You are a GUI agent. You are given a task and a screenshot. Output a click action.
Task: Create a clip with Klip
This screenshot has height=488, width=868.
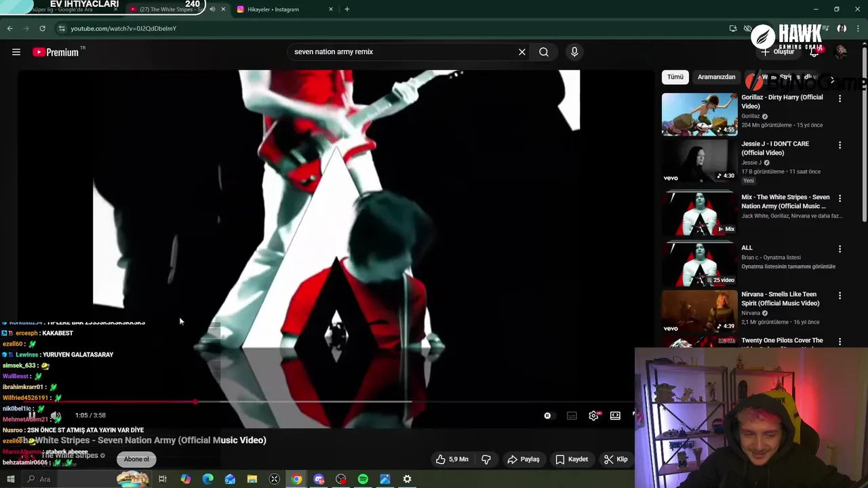(616, 459)
